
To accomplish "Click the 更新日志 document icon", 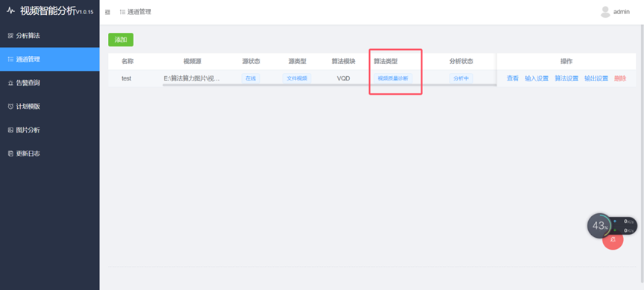I will click(10, 154).
